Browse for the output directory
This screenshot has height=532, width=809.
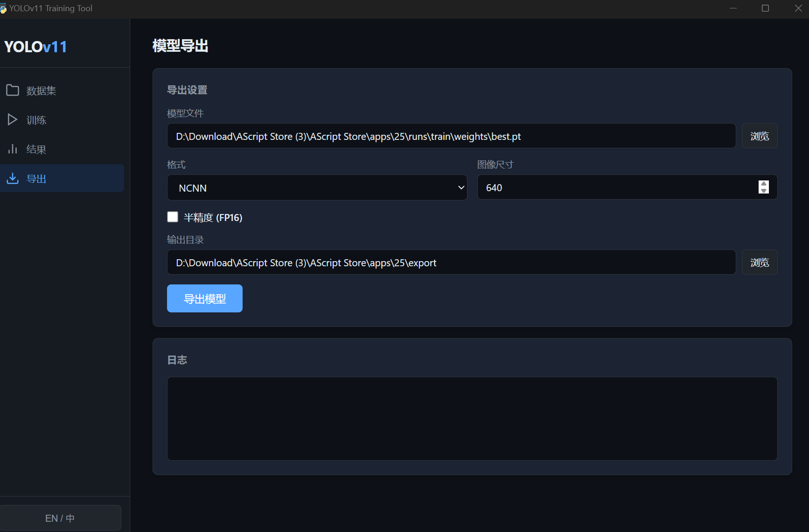coord(759,263)
